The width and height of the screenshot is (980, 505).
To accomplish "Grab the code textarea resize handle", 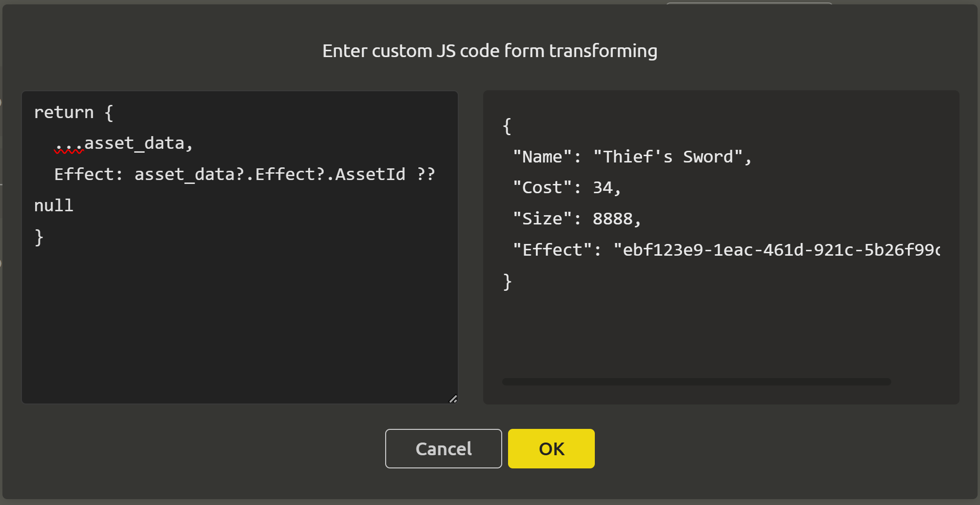I will [x=453, y=399].
